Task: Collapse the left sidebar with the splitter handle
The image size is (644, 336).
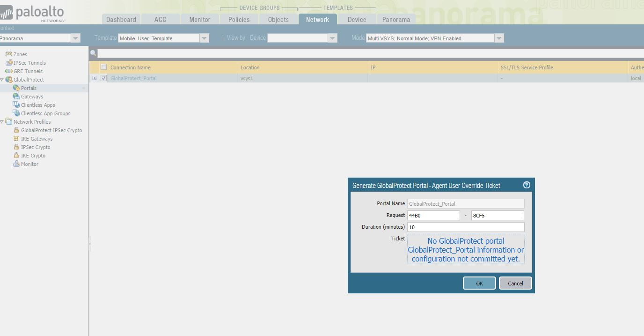Action: click(x=89, y=244)
